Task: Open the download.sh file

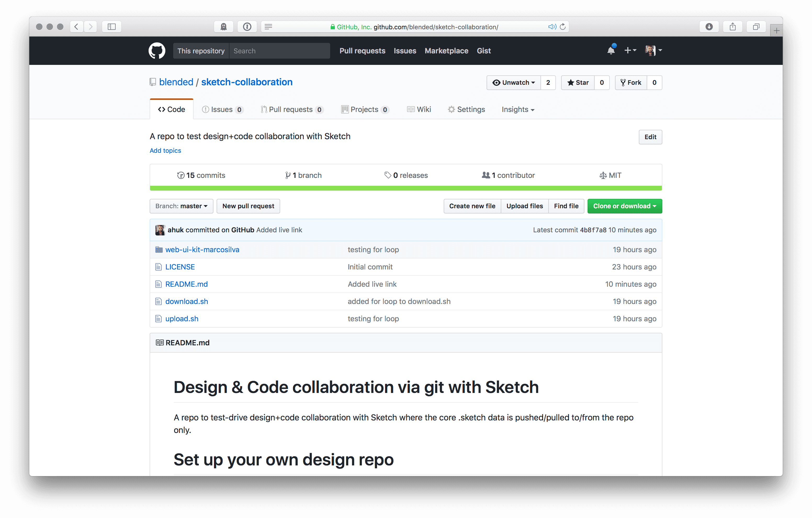Action: point(187,301)
